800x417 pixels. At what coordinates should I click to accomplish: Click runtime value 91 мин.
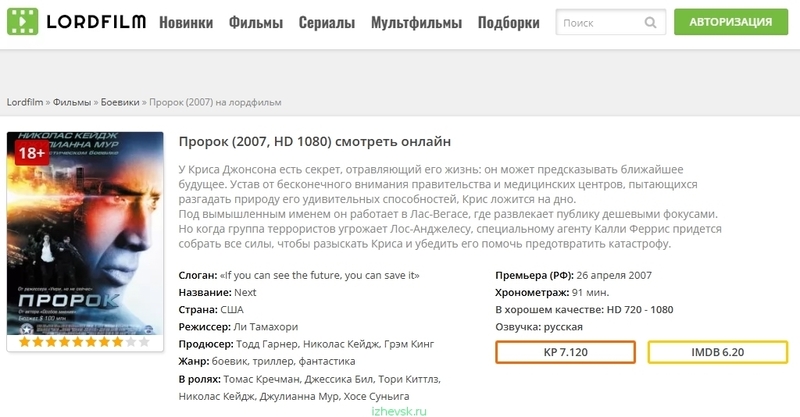(x=590, y=292)
